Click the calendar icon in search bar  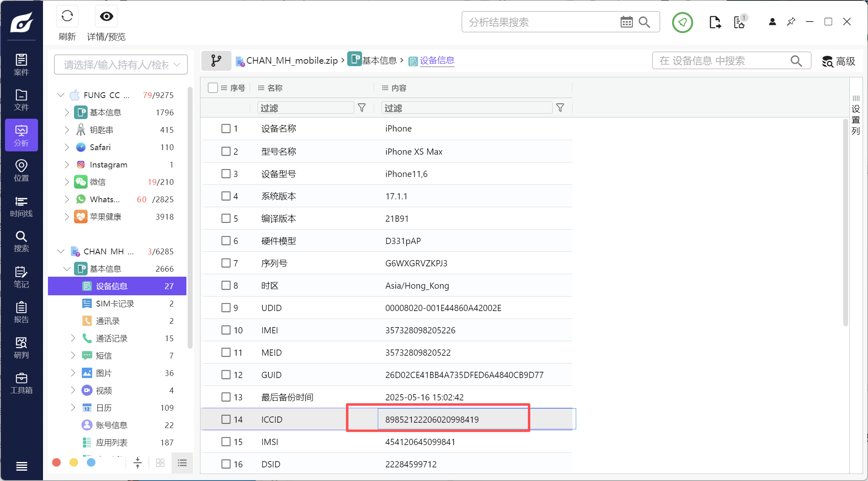click(x=626, y=22)
